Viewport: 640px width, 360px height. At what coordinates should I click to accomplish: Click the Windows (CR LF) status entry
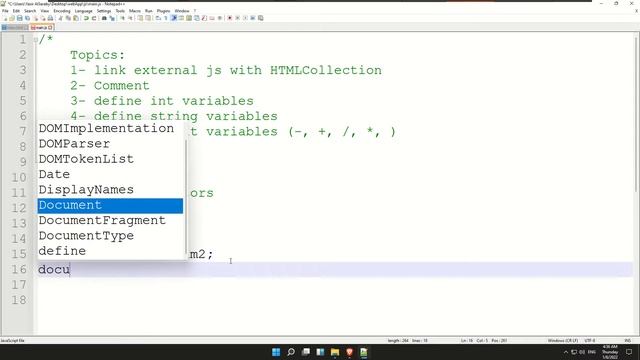562,340
